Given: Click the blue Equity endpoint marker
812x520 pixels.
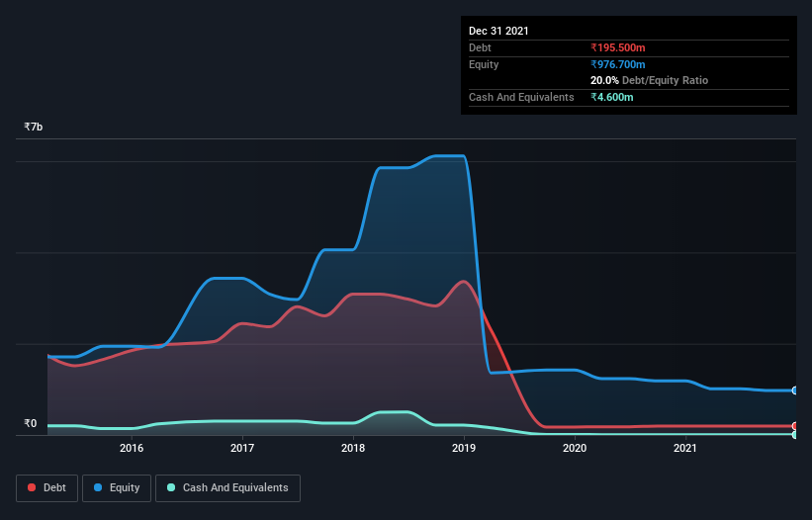Looking at the screenshot, I should point(795,390).
